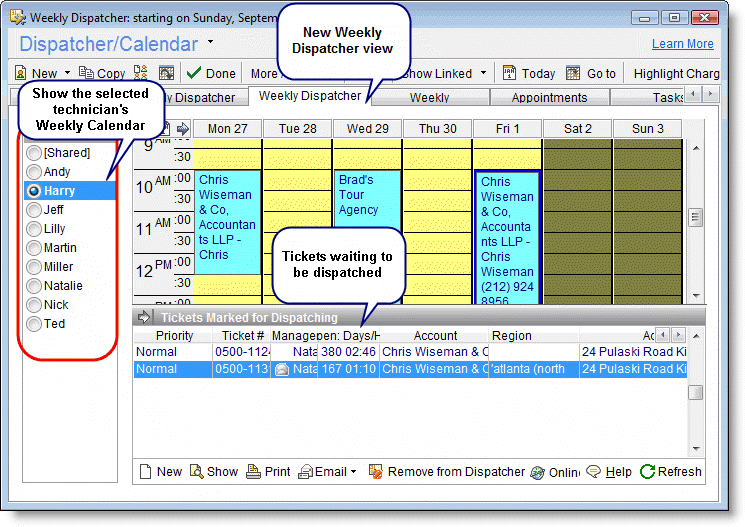Click the Help button in bottom toolbar

tap(609, 472)
